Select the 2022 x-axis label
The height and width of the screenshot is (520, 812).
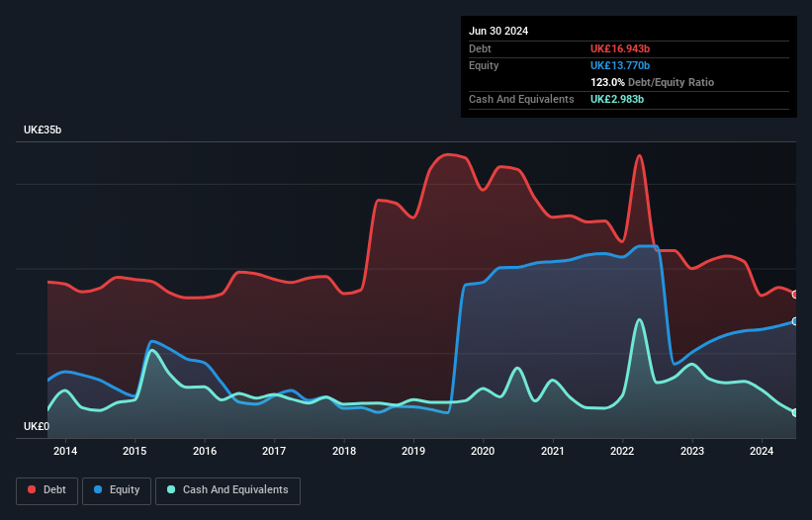pos(622,451)
